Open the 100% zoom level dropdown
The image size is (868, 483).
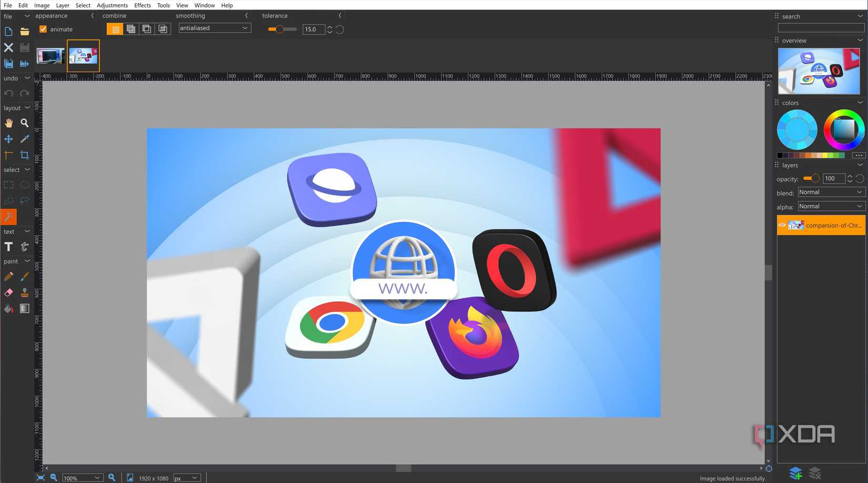[82, 478]
